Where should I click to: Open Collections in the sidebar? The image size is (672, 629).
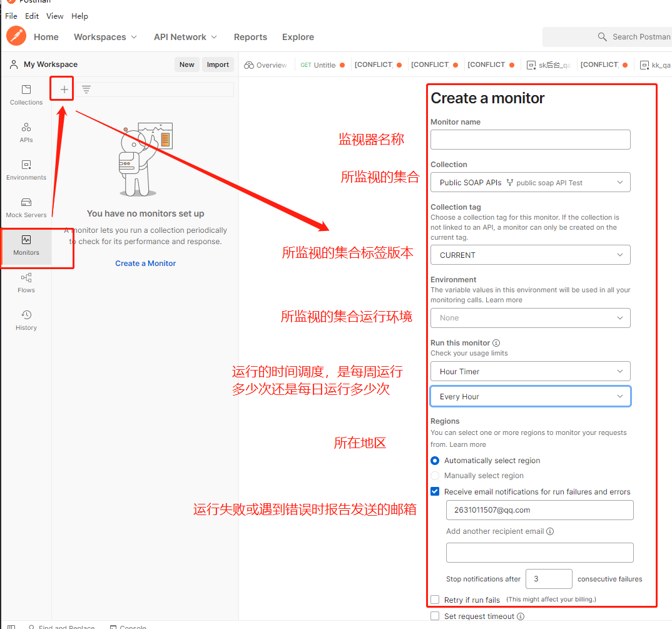point(26,95)
